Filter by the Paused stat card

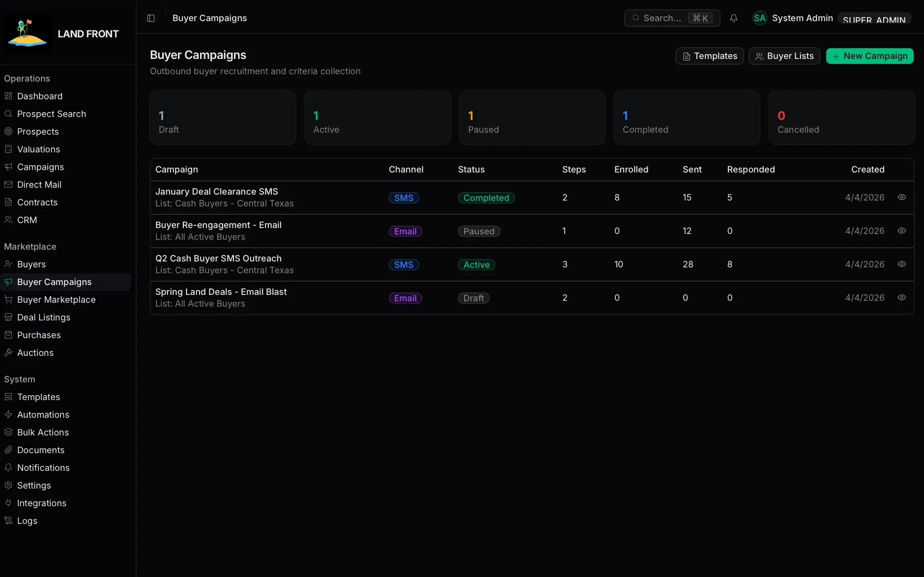[532, 117]
